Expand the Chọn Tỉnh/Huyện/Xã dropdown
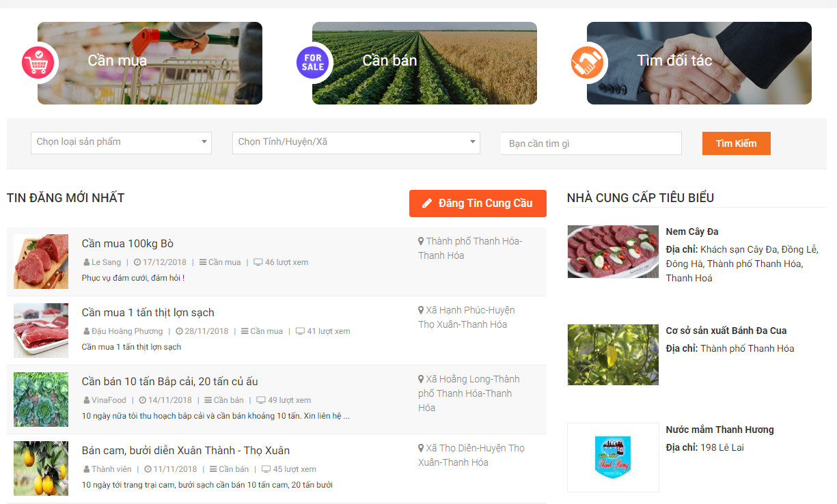Viewport: 837px width, 504px height. tap(356, 142)
